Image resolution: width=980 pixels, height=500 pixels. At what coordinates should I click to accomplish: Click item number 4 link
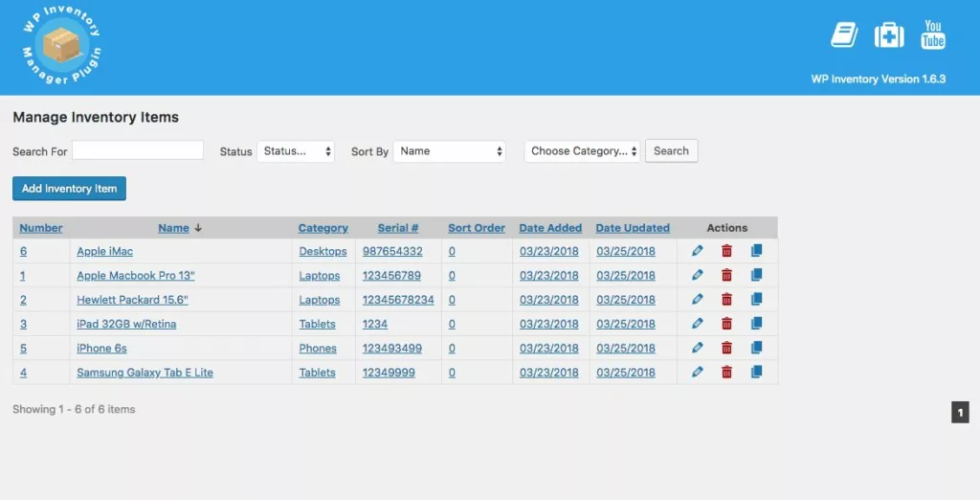click(23, 373)
